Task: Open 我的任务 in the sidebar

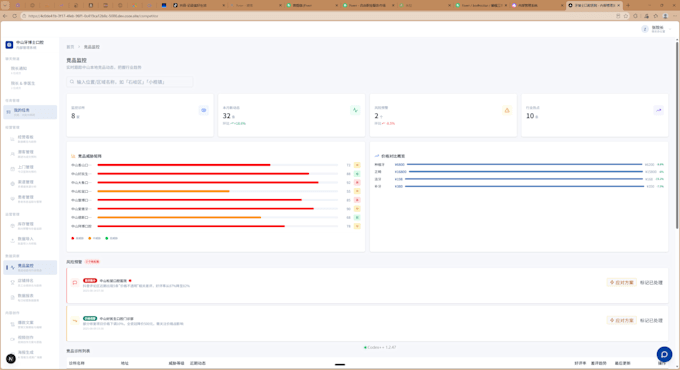Action: pos(30,112)
